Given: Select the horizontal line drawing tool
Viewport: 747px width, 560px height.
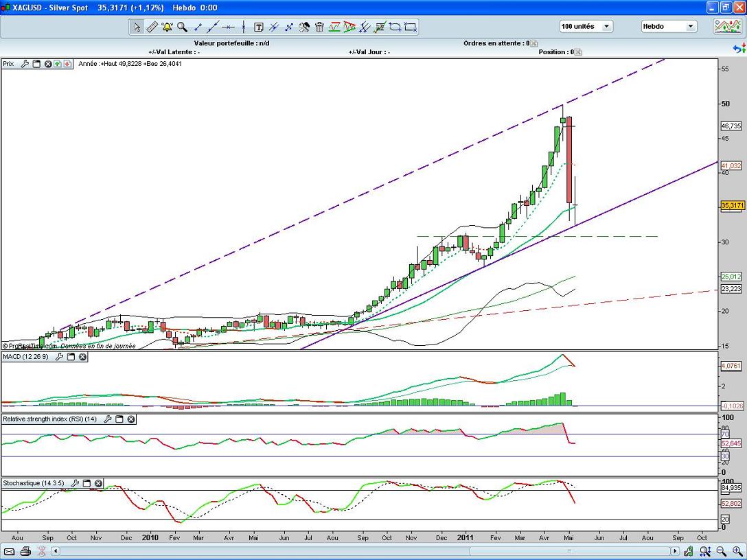Looking at the screenshot, I should coord(228,27).
